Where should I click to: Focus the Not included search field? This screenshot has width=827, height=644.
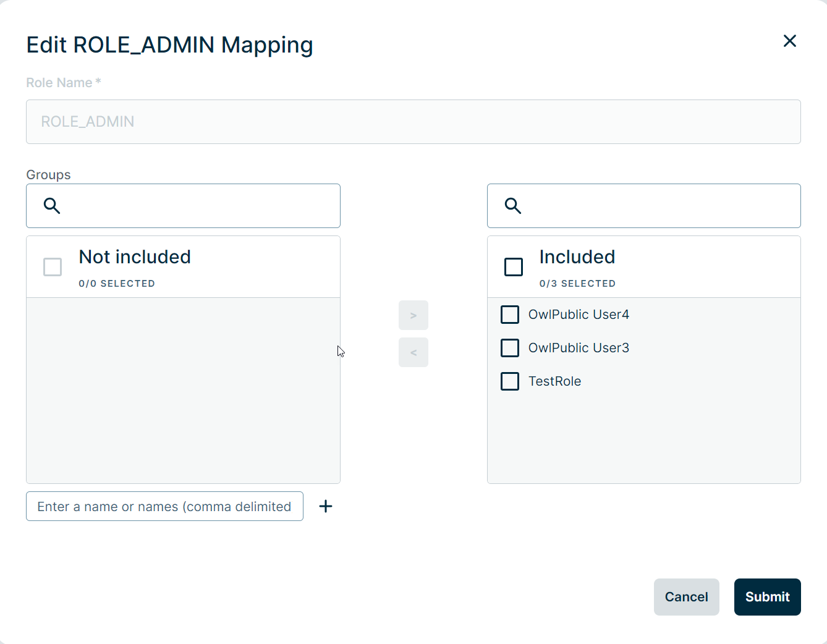[x=198, y=206]
